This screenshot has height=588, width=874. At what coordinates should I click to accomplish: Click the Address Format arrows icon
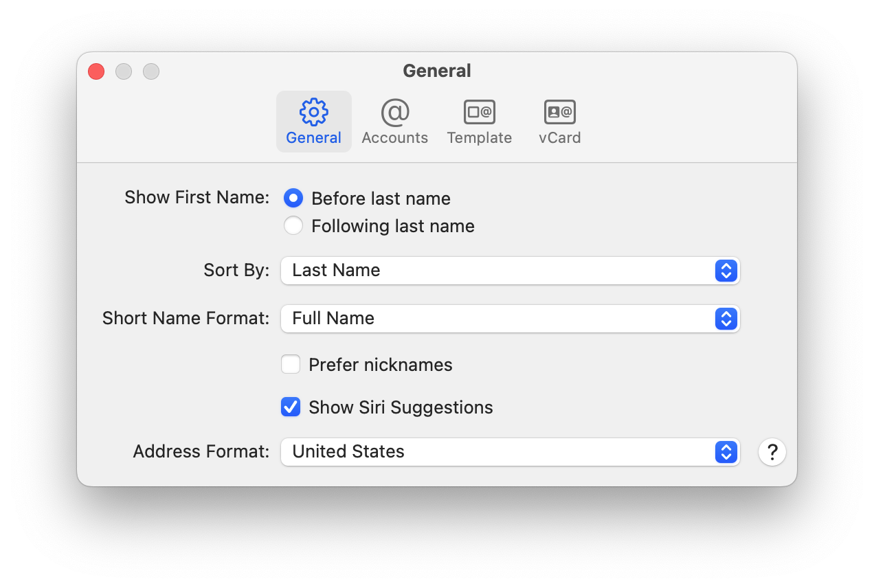(726, 452)
